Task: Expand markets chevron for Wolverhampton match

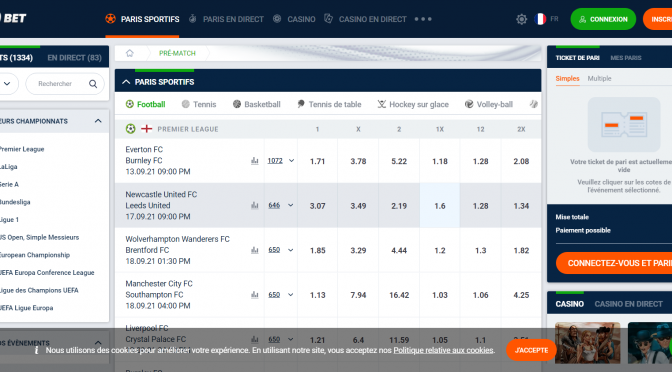Action: [291, 250]
